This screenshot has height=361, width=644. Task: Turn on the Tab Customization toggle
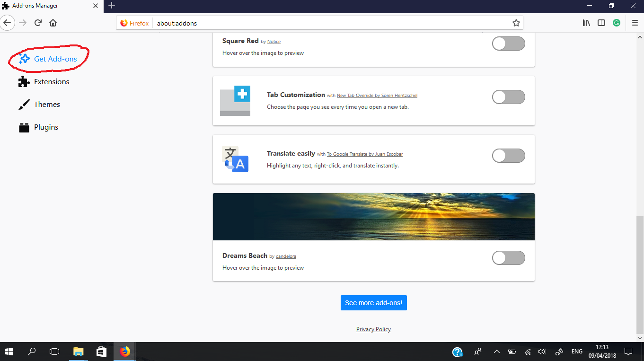509,97
